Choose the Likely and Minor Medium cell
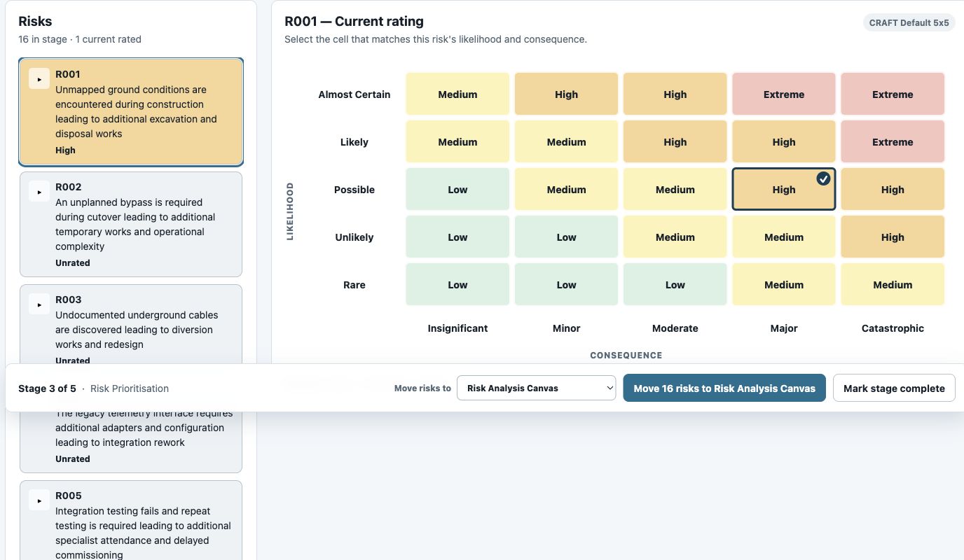The height and width of the screenshot is (560, 964). (566, 141)
